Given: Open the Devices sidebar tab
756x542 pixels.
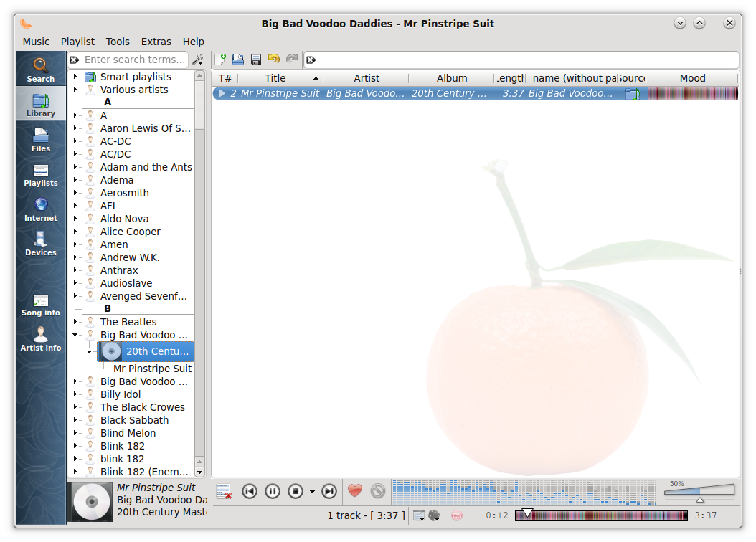Looking at the screenshot, I should coord(40,244).
